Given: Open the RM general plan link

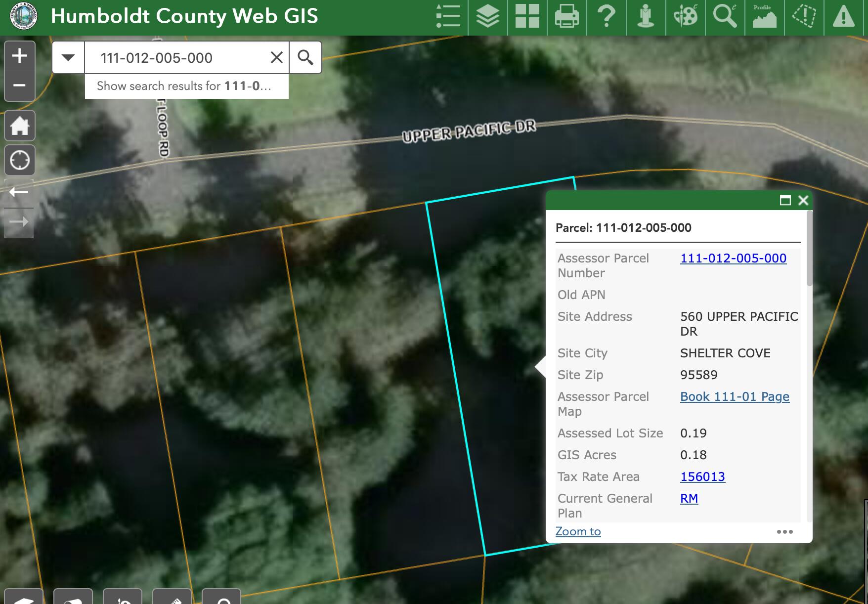Looking at the screenshot, I should tap(689, 498).
